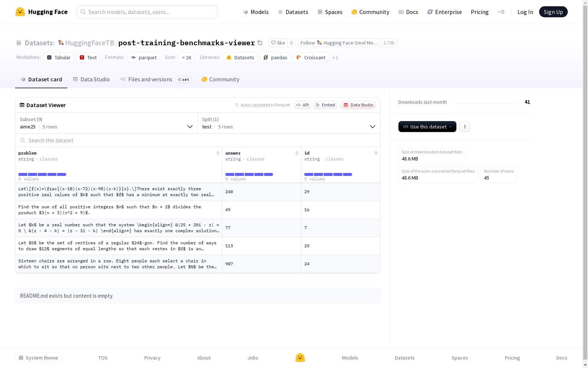Switch to Dataset card tab
The image size is (588, 368).
41,79
